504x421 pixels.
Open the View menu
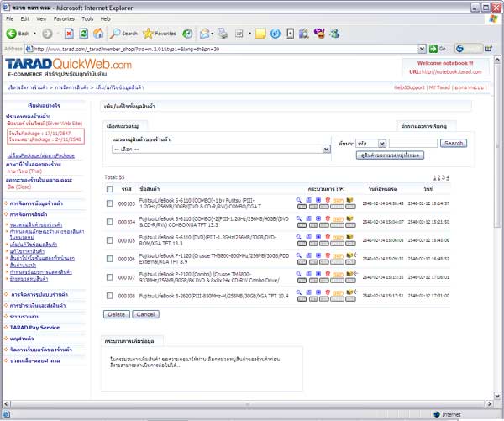coord(41,19)
